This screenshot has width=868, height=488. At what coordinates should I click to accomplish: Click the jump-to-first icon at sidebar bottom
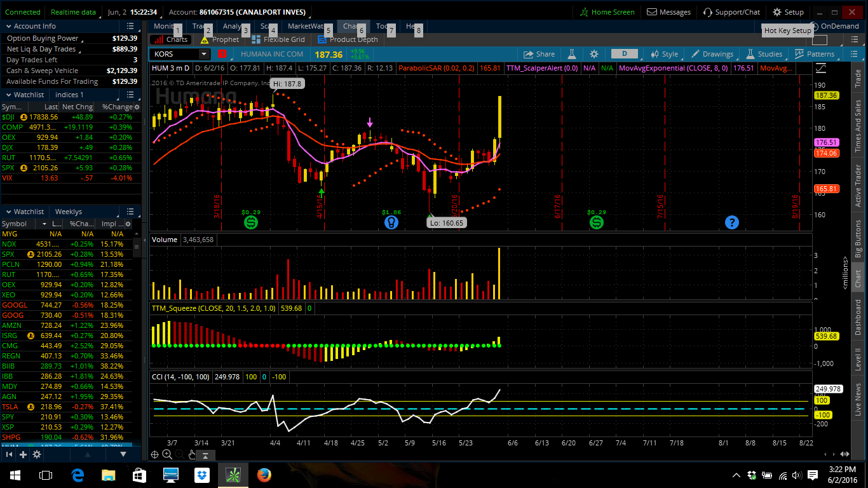click(x=10, y=454)
